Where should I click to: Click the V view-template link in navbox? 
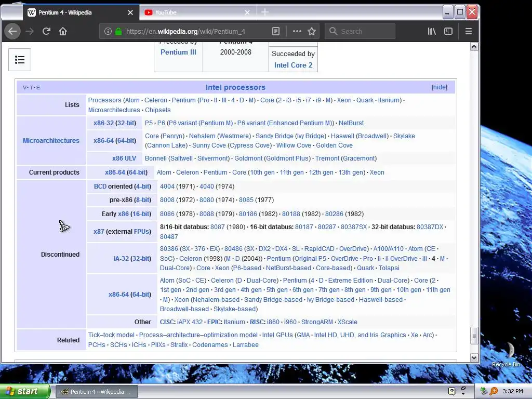coord(24,87)
